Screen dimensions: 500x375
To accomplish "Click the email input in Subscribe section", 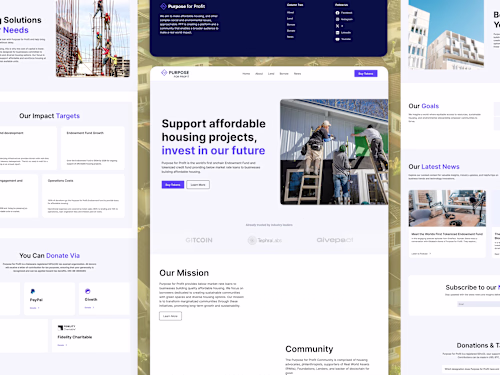I will (x=479, y=304).
